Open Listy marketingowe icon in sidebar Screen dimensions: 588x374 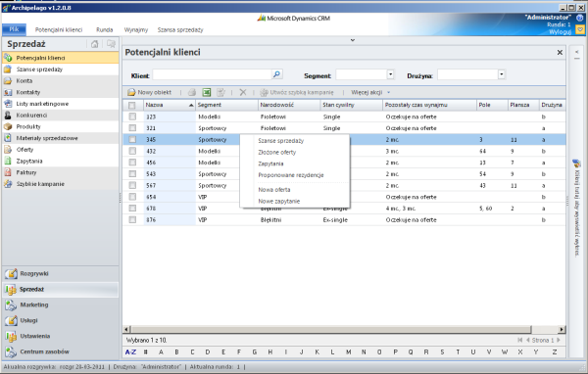point(8,104)
